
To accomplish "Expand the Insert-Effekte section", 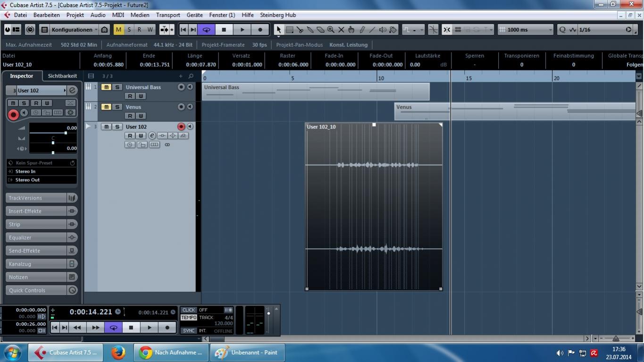I will coord(36,211).
